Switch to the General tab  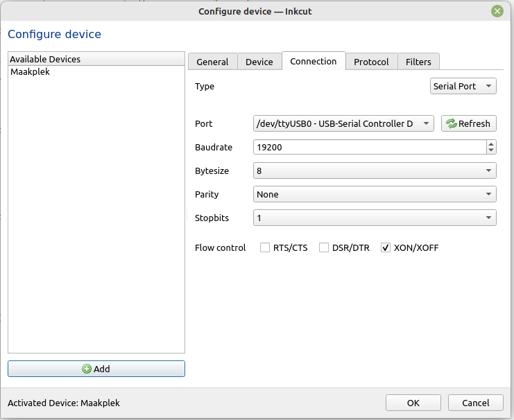click(x=212, y=62)
